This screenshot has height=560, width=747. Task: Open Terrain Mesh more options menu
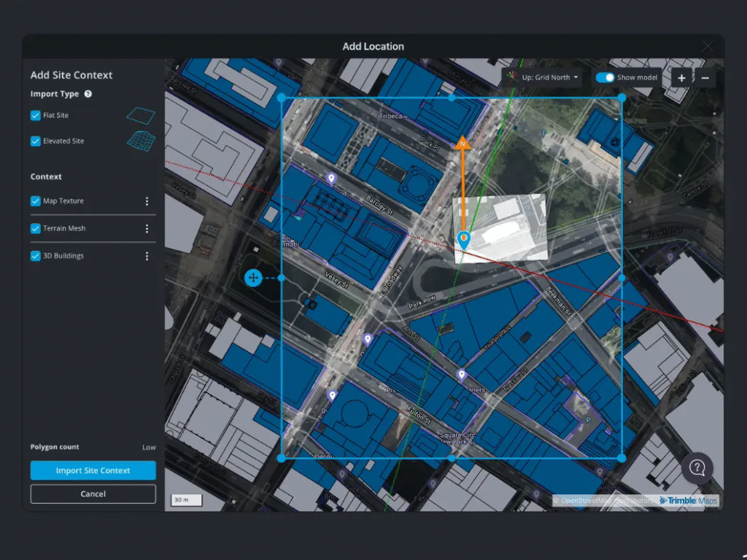pyautogui.click(x=147, y=229)
